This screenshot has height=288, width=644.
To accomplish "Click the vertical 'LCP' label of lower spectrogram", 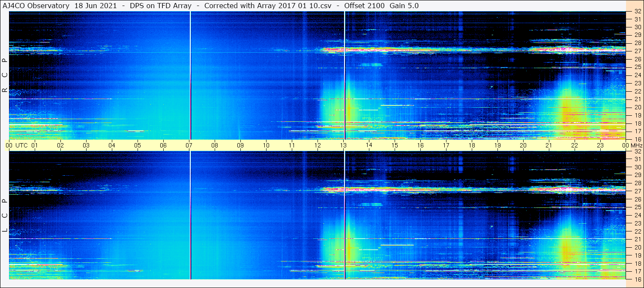I will click(x=5, y=216).
